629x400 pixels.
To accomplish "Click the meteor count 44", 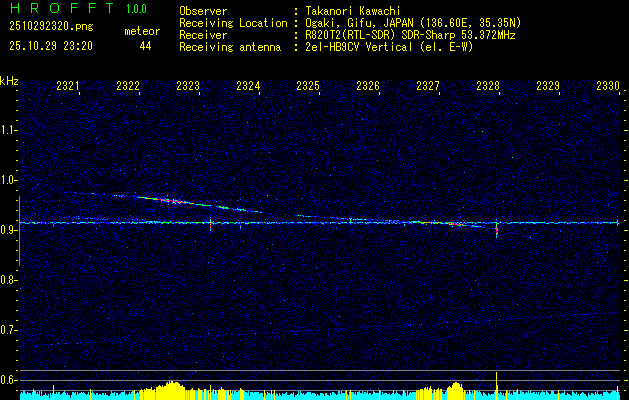I will pyautogui.click(x=145, y=46).
